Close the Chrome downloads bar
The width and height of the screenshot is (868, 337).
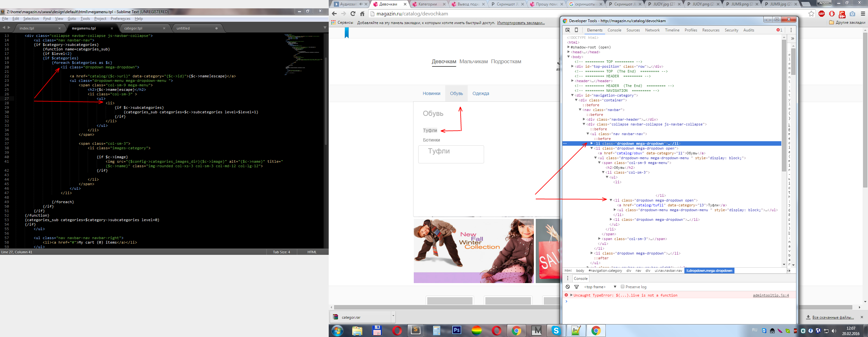click(x=862, y=317)
